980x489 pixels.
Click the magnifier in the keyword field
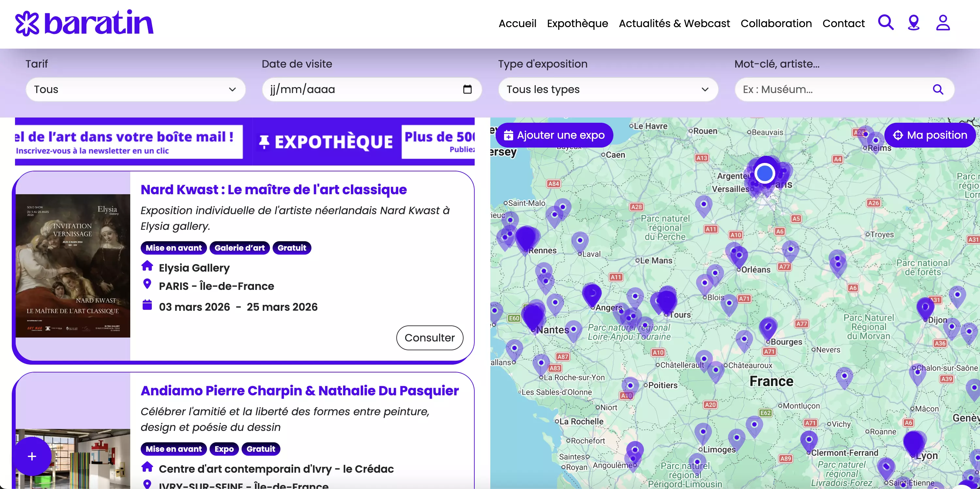[938, 89]
